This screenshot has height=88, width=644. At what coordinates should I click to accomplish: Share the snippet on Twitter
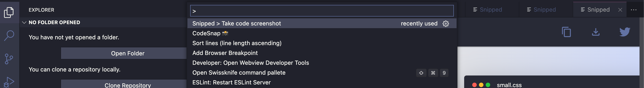pyautogui.click(x=625, y=32)
